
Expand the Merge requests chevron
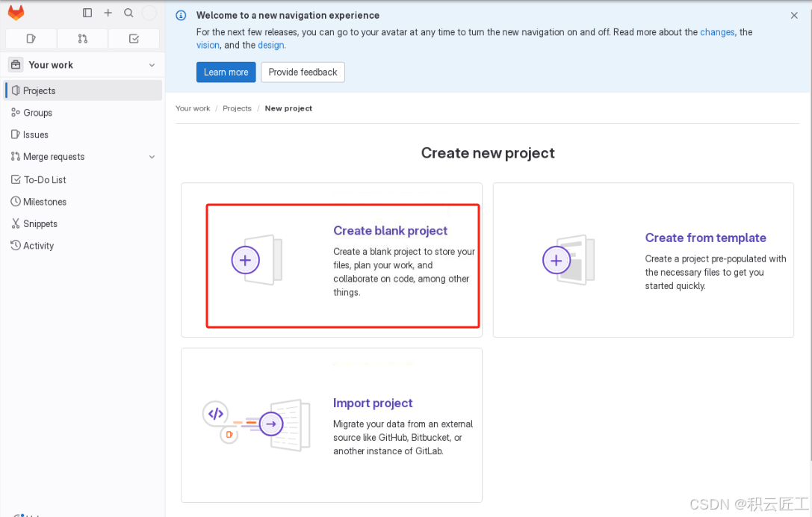point(152,157)
